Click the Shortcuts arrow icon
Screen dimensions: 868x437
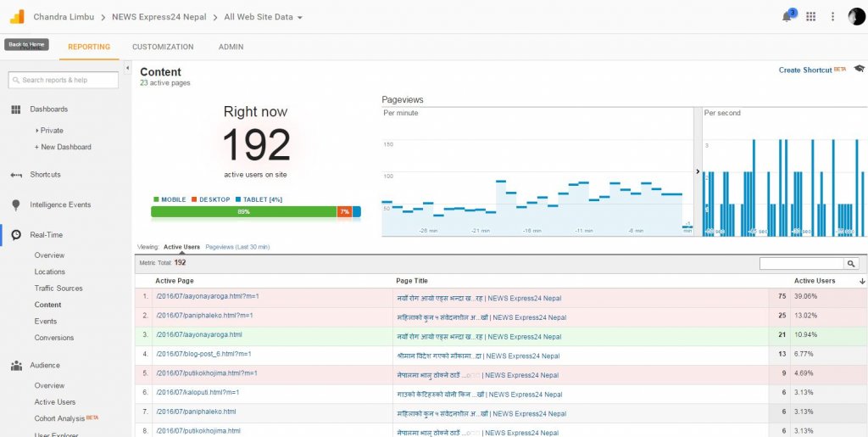click(16, 175)
